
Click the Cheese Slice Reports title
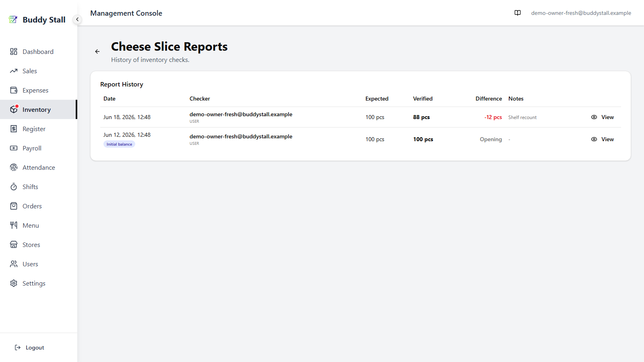pyautogui.click(x=169, y=47)
